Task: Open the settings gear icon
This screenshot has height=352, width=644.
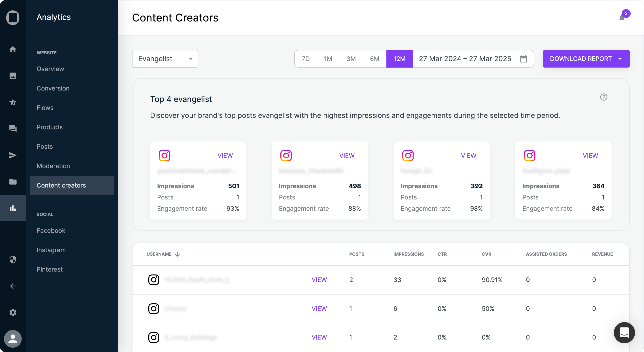Action: point(13,312)
